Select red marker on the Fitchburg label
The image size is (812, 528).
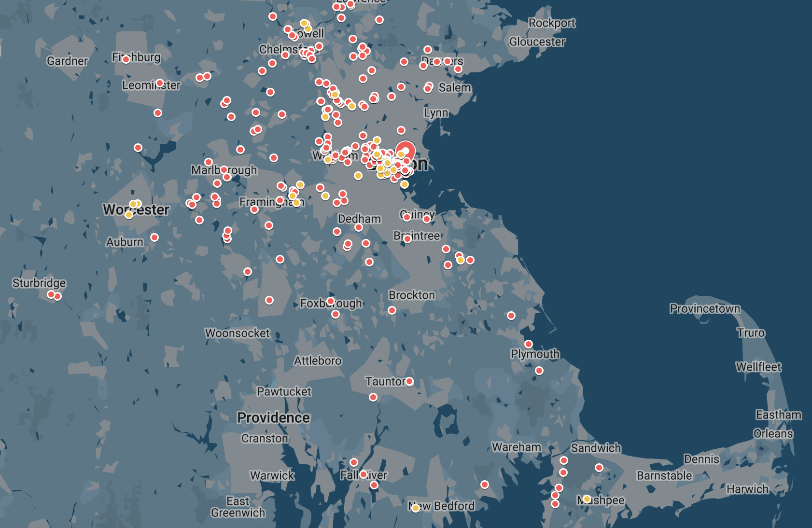126,59
